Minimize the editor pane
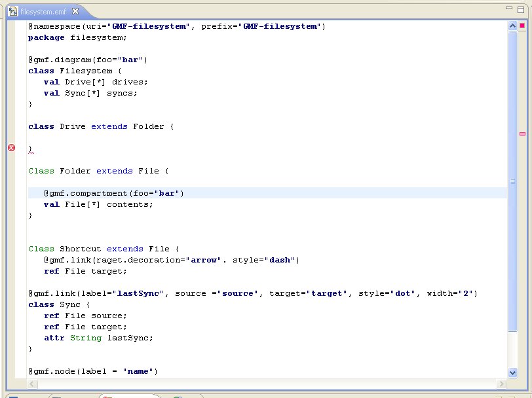The image size is (532, 398). 509,8
